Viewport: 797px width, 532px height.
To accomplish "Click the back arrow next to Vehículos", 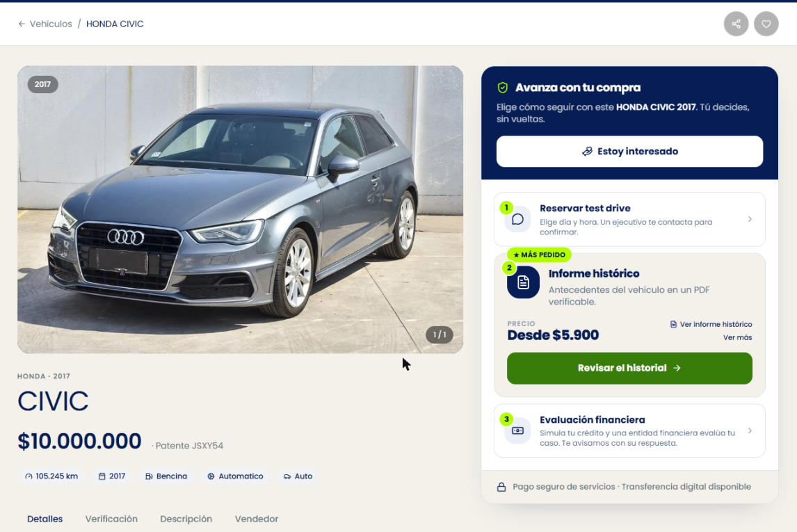I will coord(22,24).
